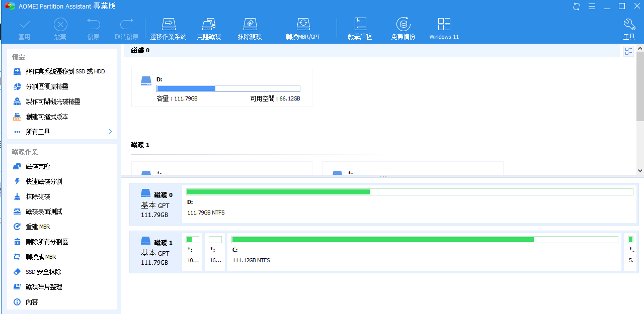Open the hamburger menu in title bar

592,7
